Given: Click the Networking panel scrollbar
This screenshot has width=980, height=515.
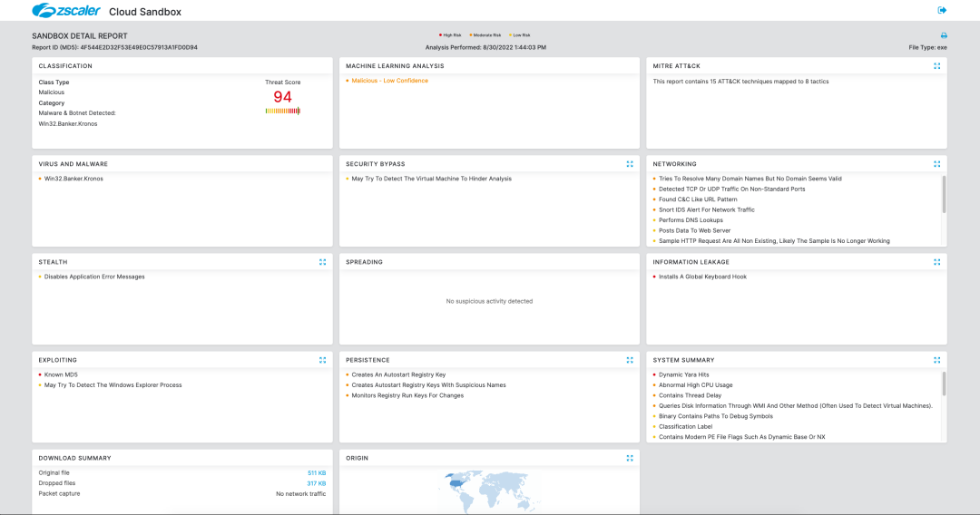Looking at the screenshot, I should 944,194.
